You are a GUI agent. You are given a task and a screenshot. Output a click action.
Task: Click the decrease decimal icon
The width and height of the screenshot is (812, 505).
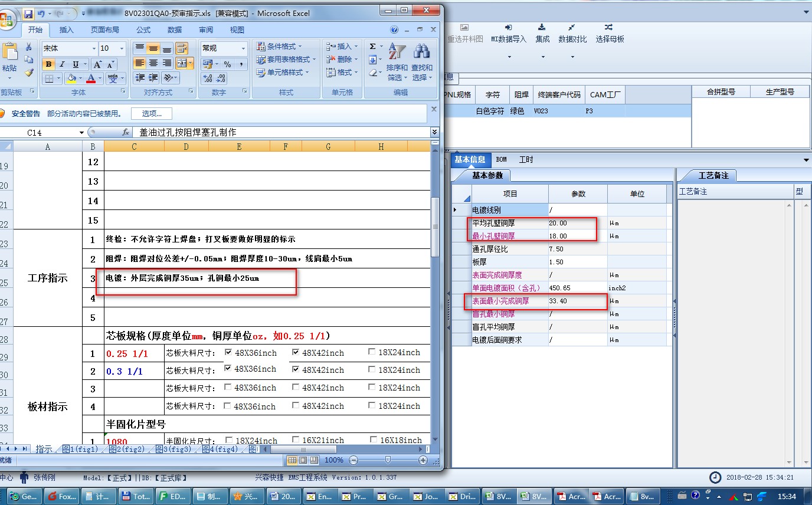point(221,78)
